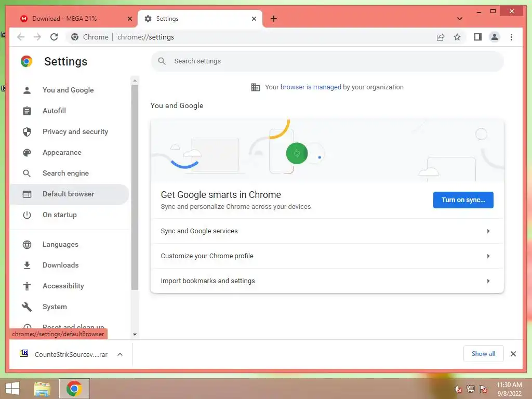Viewport: 532px width, 399px height.
Task: Open the side panel icon
Action: (478, 37)
